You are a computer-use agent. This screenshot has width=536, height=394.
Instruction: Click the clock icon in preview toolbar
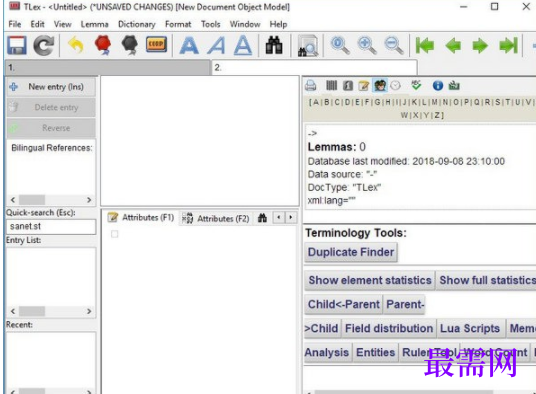[x=396, y=85]
